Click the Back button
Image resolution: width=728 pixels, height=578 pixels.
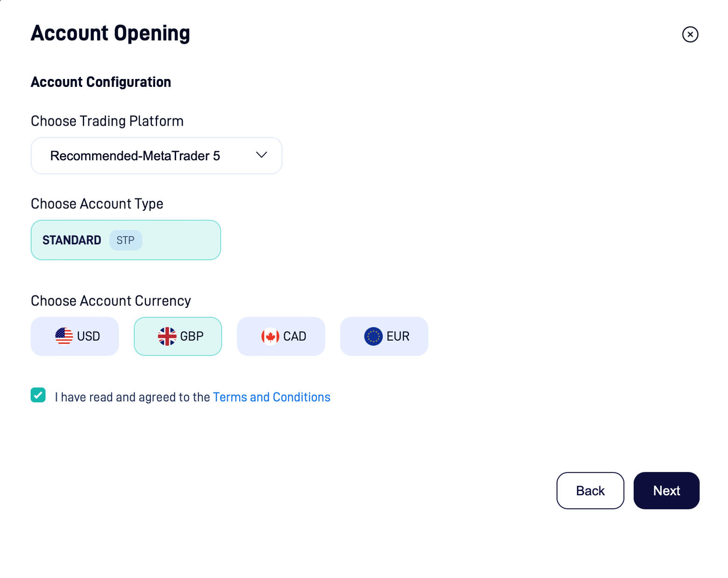(590, 490)
